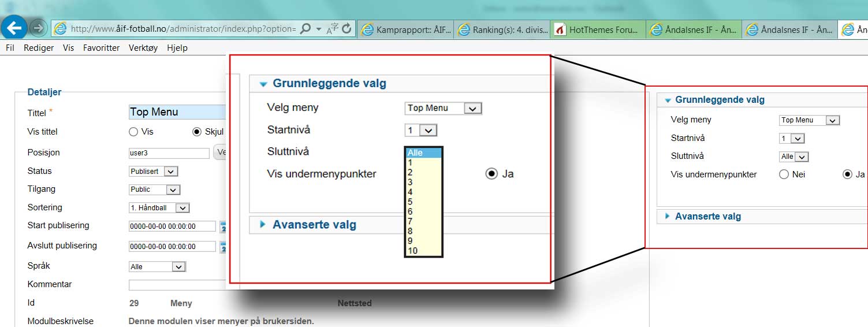The width and height of the screenshot is (868, 327).
Task: Click the Kommentar text field
Action: (x=177, y=285)
